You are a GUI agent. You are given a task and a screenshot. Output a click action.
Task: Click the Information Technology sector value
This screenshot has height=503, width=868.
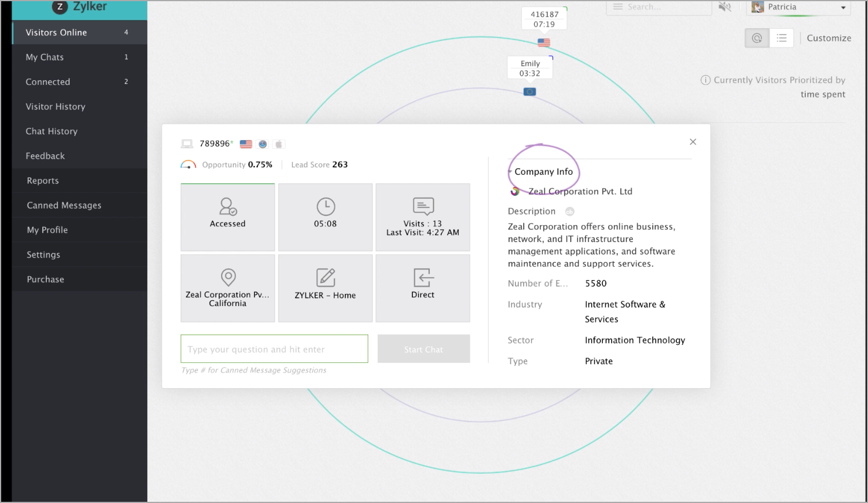coord(635,340)
